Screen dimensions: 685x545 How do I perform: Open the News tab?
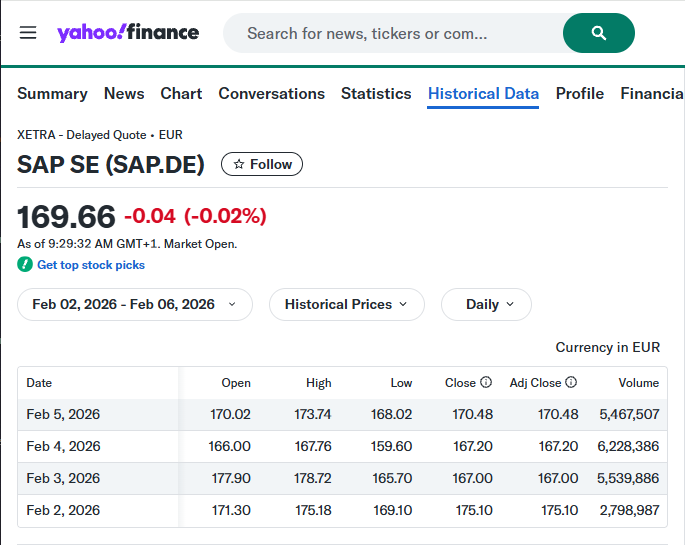(x=124, y=93)
